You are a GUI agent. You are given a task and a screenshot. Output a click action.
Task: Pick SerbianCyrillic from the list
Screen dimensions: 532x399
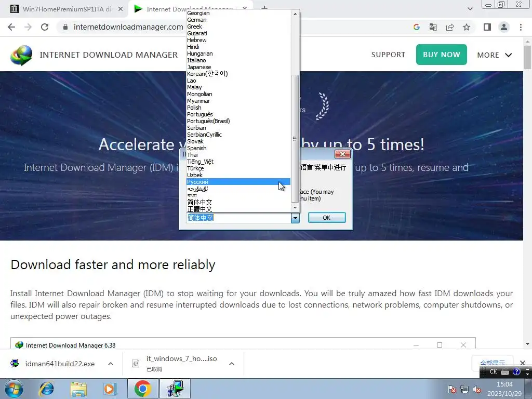[x=238, y=135]
